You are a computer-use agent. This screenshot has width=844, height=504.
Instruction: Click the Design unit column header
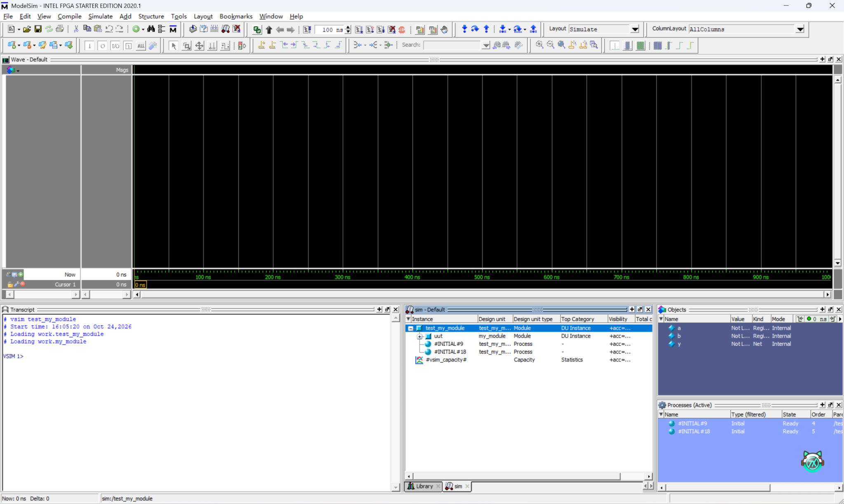pyautogui.click(x=495, y=319)
